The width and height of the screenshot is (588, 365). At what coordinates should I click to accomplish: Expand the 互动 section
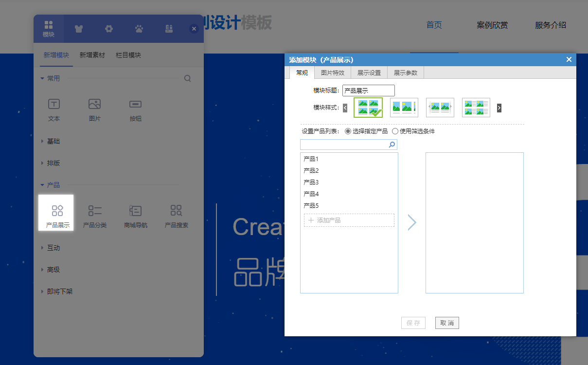tap(50, 247)
